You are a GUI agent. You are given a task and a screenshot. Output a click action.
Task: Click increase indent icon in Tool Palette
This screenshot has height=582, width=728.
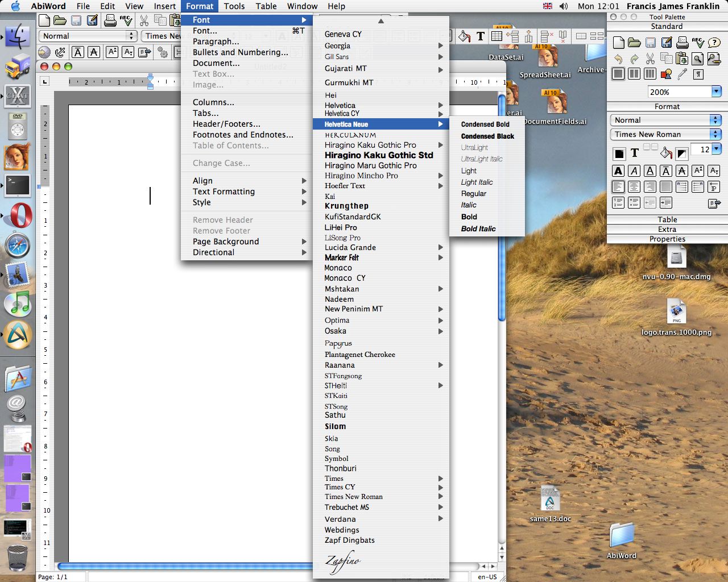click(666, 202)
